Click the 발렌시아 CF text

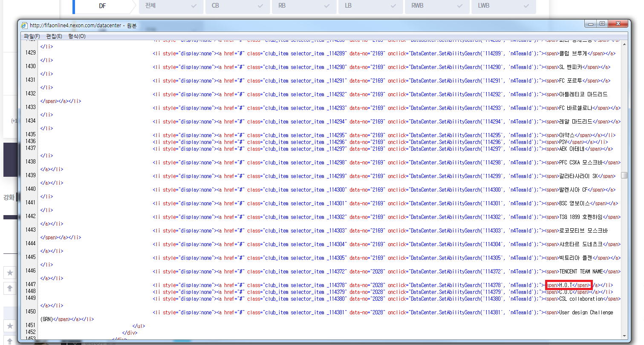point(573,190)
